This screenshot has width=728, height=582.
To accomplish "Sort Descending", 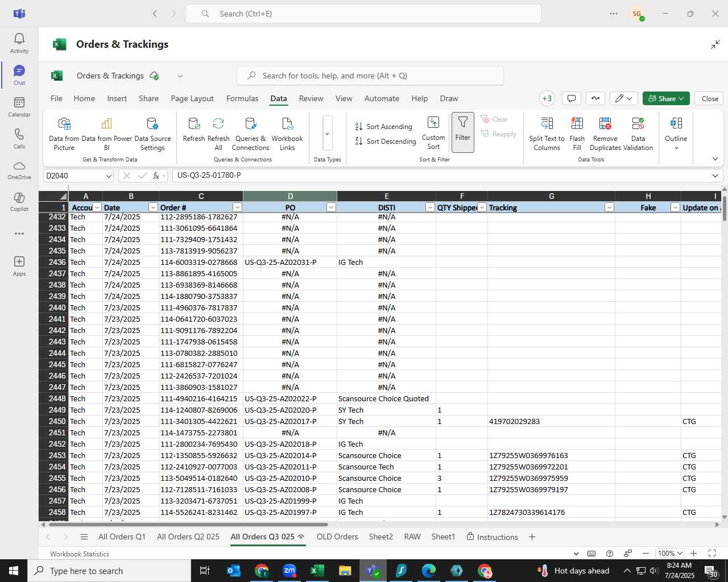I will [x=386, y=141].
